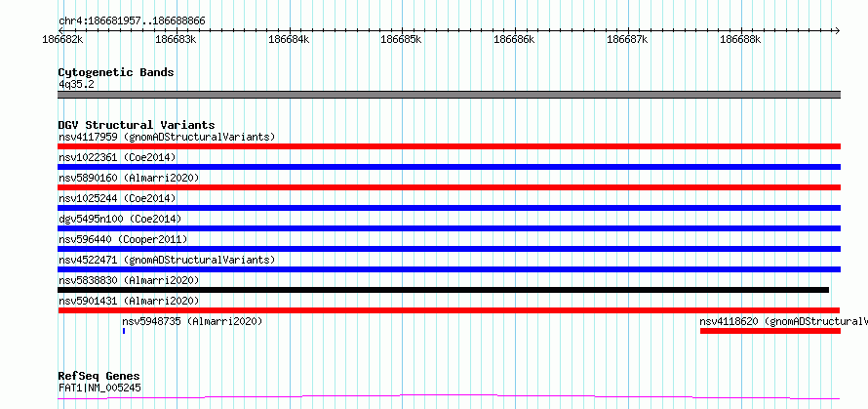Select the 4q35.2 band label
868x409 pixels.
pyautogui.click(x=76, y=84)
